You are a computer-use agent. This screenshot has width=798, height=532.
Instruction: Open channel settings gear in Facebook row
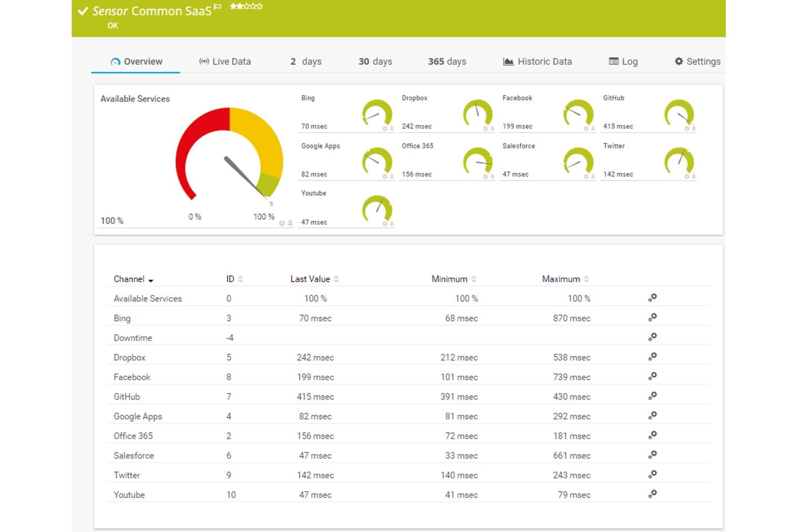652,376
